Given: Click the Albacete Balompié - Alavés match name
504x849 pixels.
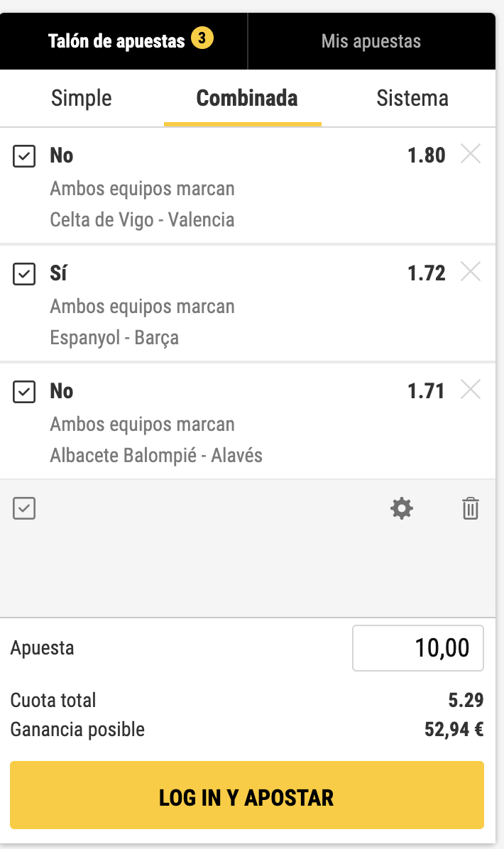Looking at the screenshot, I should (156, 455).
